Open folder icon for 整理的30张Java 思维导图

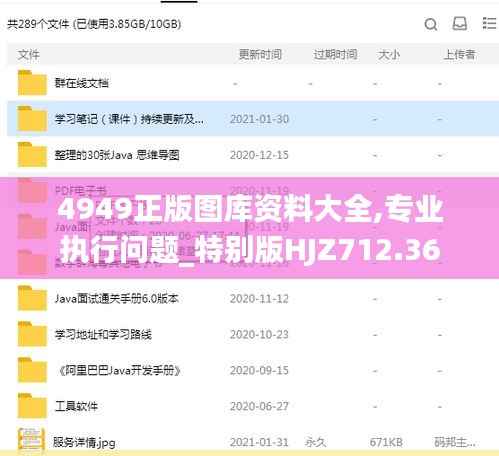32,155
